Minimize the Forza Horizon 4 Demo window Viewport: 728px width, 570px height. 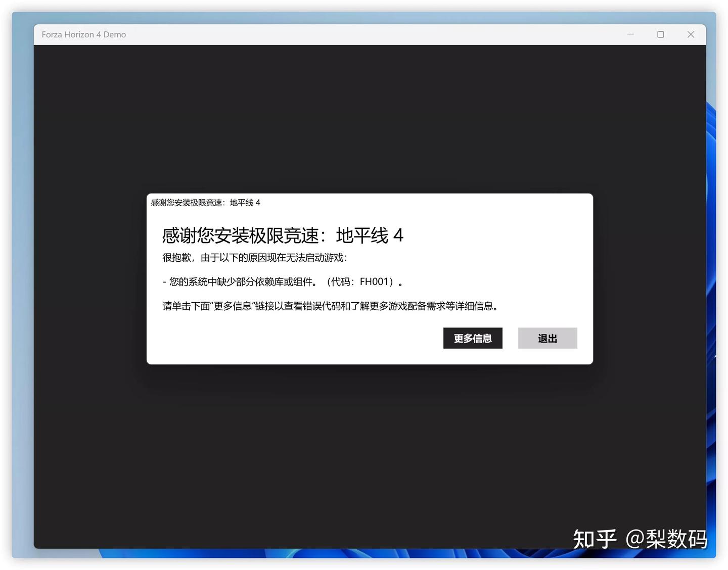click(630, 34)
